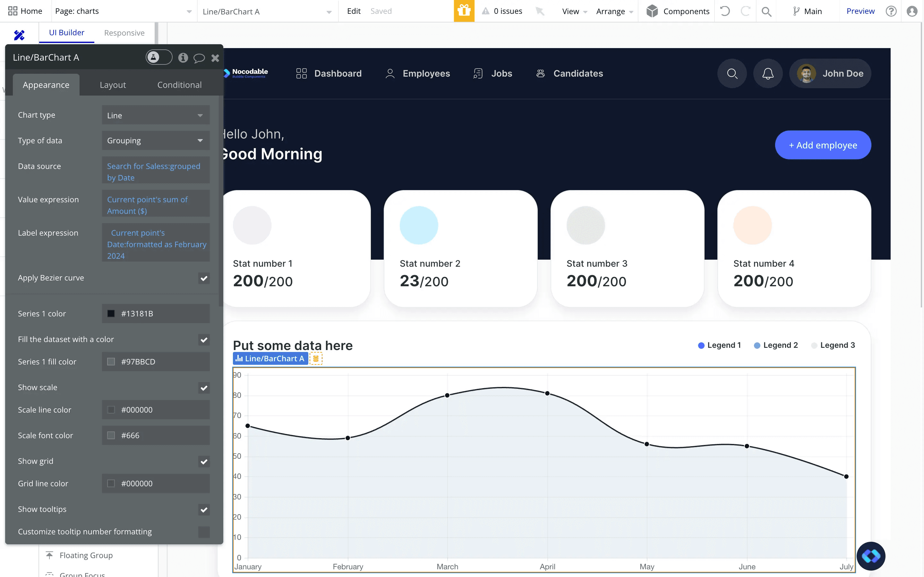Change Type of data from Grouping
The image size is (924, 577).
tap(155, 140)
